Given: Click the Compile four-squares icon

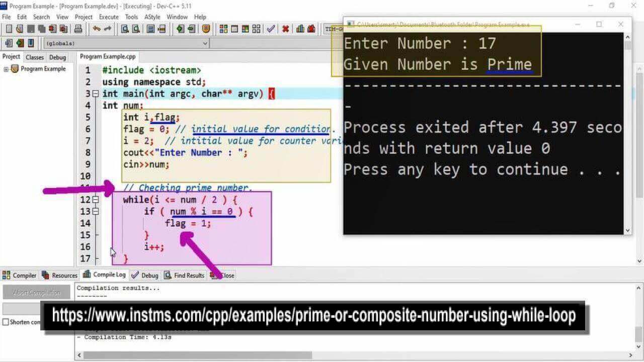Looking at the screenshot, I should pos(223,29).
